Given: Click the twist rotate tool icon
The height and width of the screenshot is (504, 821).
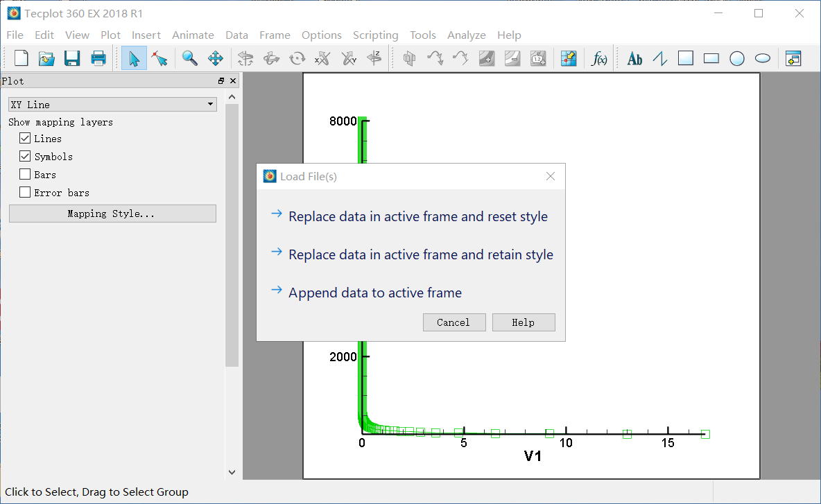Looking at the screenshot, I should [x=297, y=58].
